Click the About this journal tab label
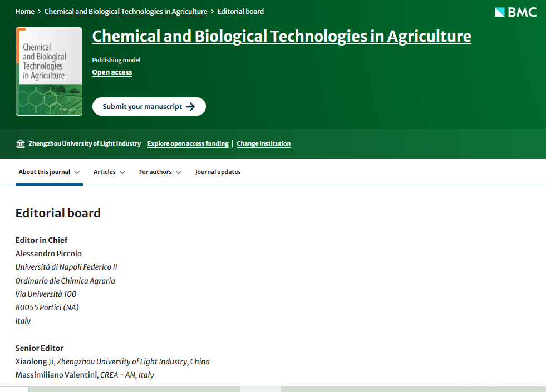Screen dimensions: 546x392 45,172
